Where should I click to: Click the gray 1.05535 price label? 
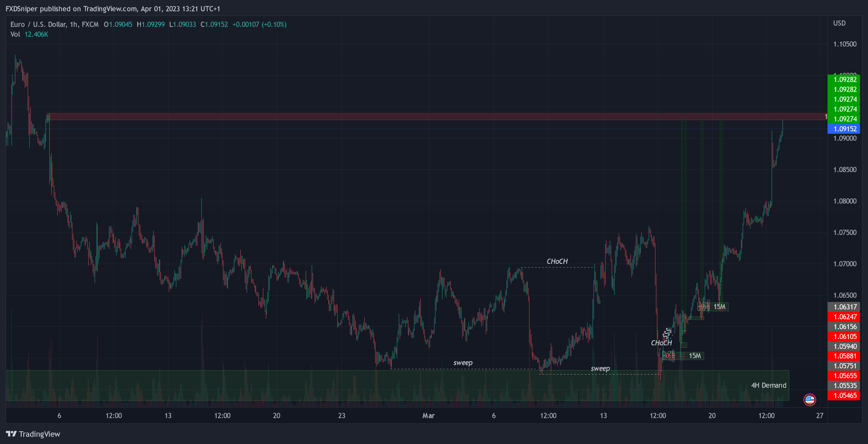[844, 385]
